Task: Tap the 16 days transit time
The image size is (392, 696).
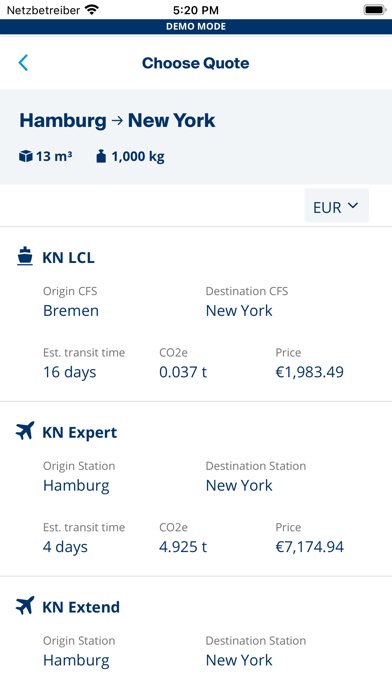Action: [x=70, y=372]
